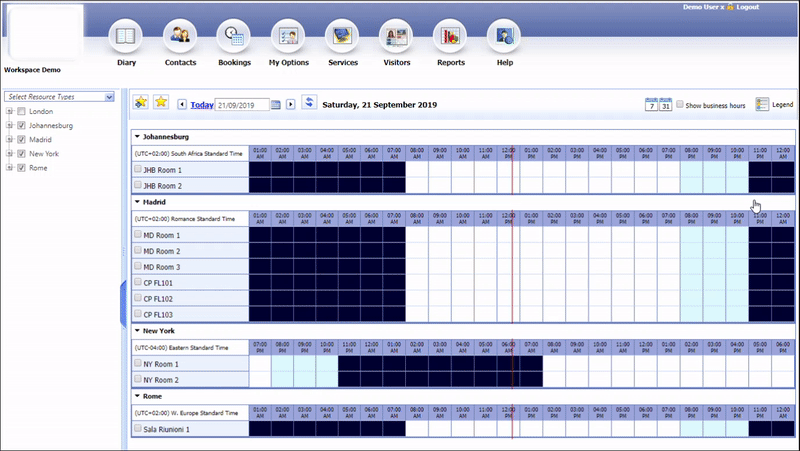
Task: Open the Contacts menu label
Action: tap(180, 62)
